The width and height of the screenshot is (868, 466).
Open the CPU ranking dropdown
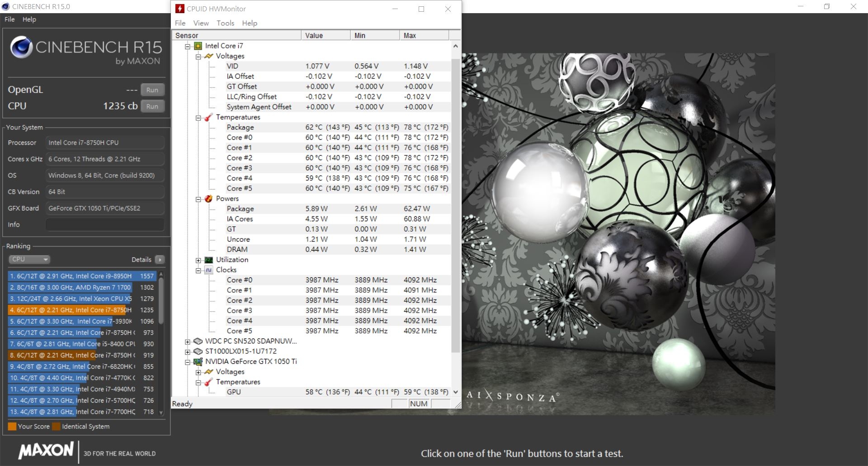pos(29,259)
